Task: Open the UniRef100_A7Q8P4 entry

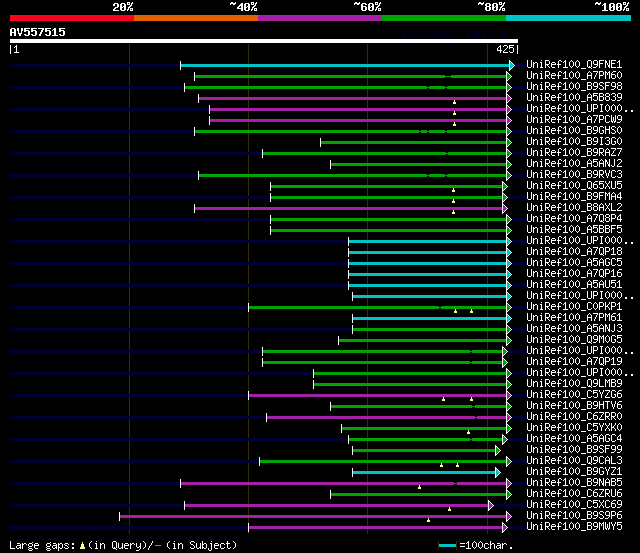Action: (x=574, y=219)
